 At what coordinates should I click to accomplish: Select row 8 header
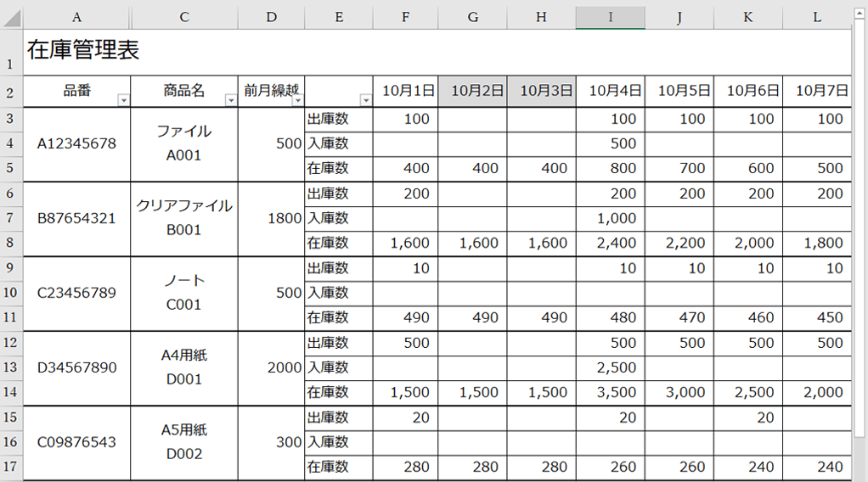tap(11, 244)
